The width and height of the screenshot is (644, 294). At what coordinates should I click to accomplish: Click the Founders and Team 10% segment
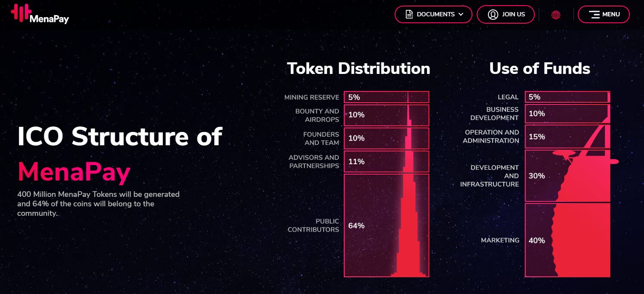[x=386, y=138]
